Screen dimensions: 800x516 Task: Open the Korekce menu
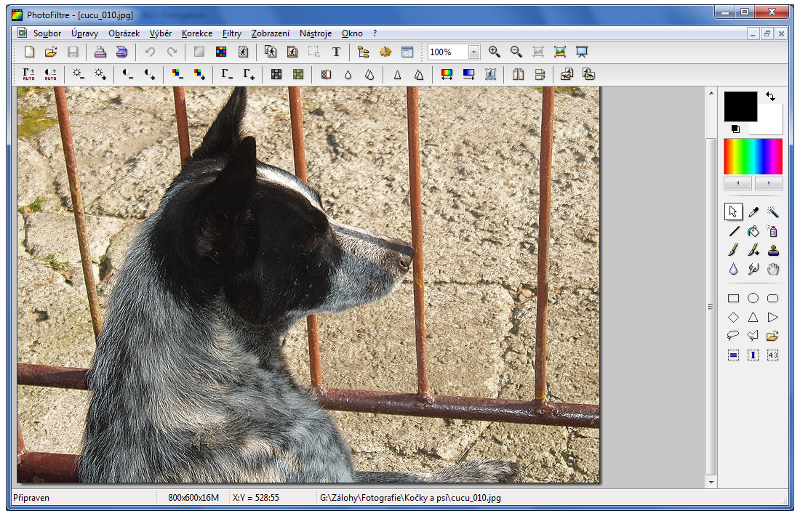196,33
